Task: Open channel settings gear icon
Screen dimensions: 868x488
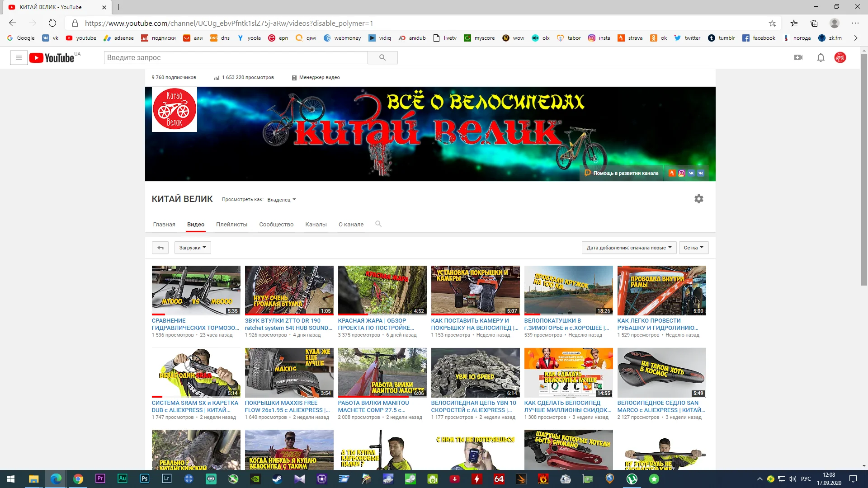Action: 698,199
